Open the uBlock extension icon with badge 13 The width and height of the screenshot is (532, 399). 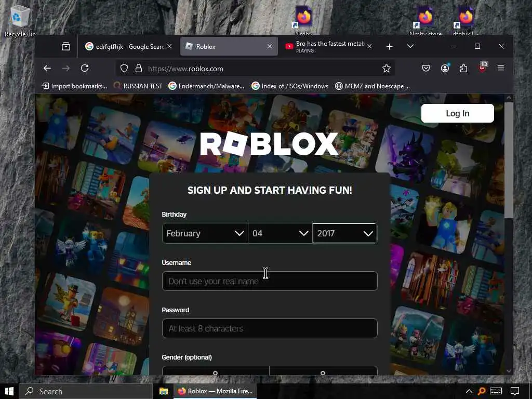[x=483, y=67]
